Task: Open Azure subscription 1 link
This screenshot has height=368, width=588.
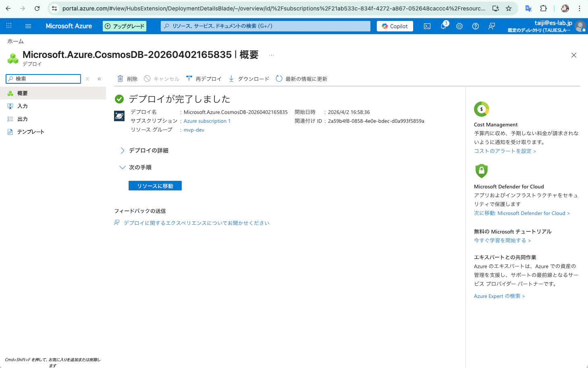Action: point(207,121)
